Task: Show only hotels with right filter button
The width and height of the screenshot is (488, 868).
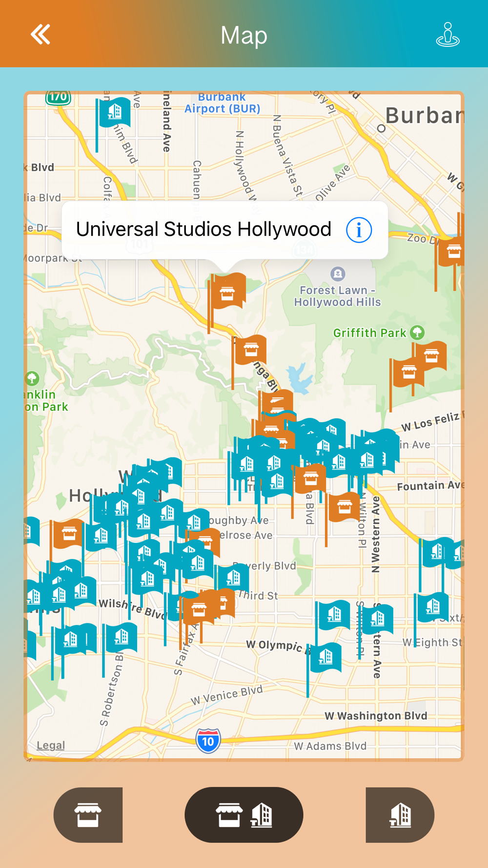Action: click(400, 815)
